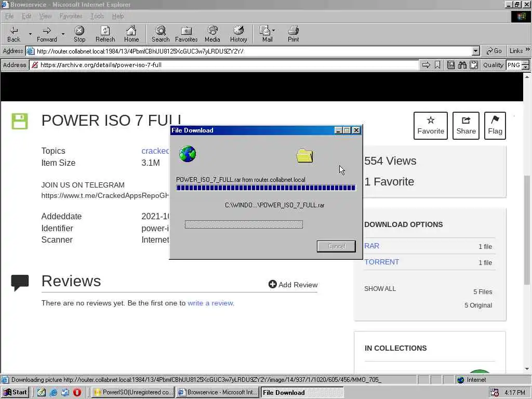The width and height of the screenshot is (532, 399).
Task: Flag this item using the Flag button
Action: [x=495, y=126]
